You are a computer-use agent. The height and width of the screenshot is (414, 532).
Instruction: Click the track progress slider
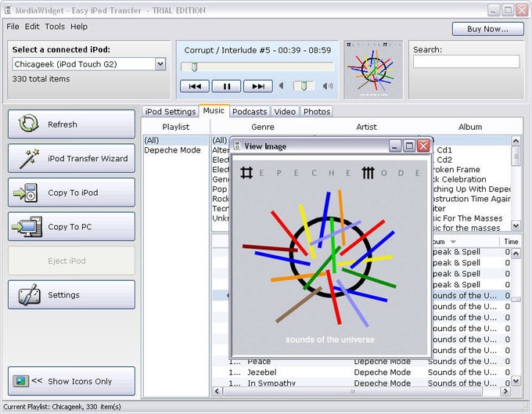coord(257,67)
